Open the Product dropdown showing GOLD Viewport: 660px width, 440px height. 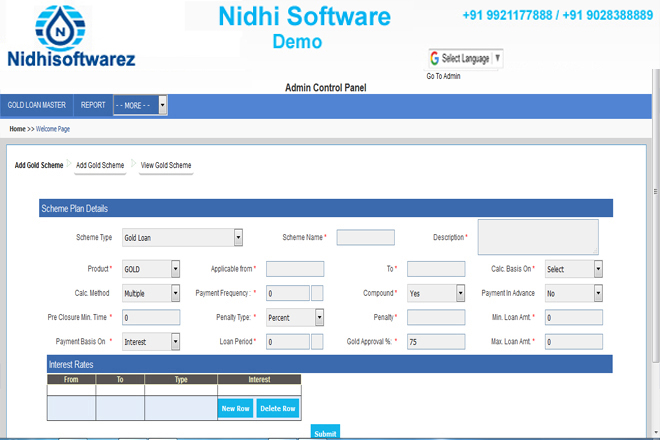[151, 269]
